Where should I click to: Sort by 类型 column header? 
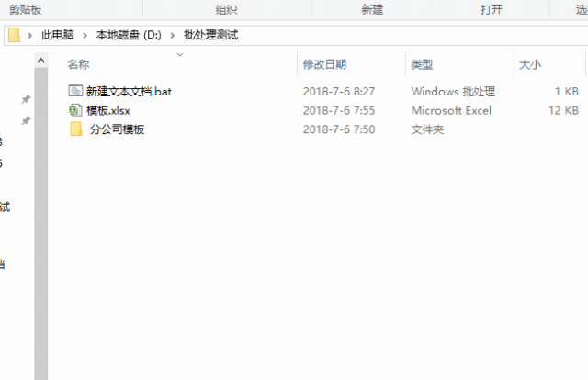point(422,64)
